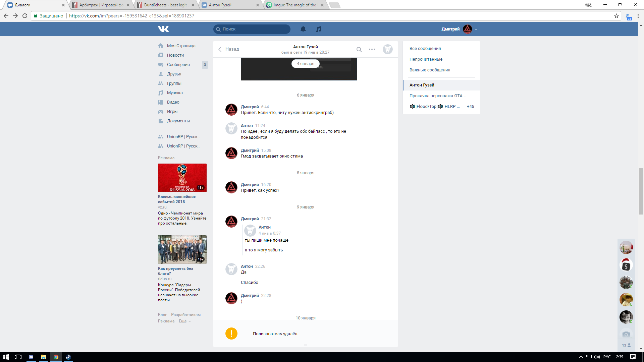This screenshot has height=362, width=644.
Task: Open the Разработчикам footer link
Action: pyautogui.click(x=186, y=315)
